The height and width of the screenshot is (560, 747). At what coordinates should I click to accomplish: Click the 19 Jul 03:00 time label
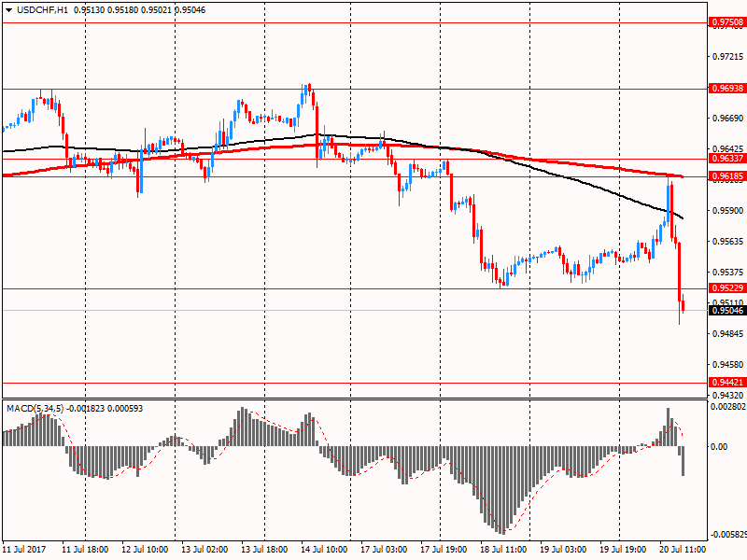(x=563, y=550)
